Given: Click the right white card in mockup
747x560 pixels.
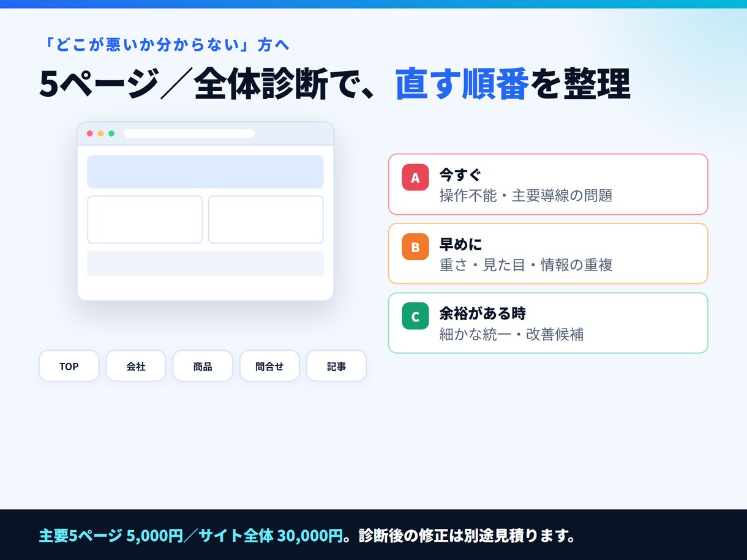Looking at the screenshot, I should click(x=266, y=220).
